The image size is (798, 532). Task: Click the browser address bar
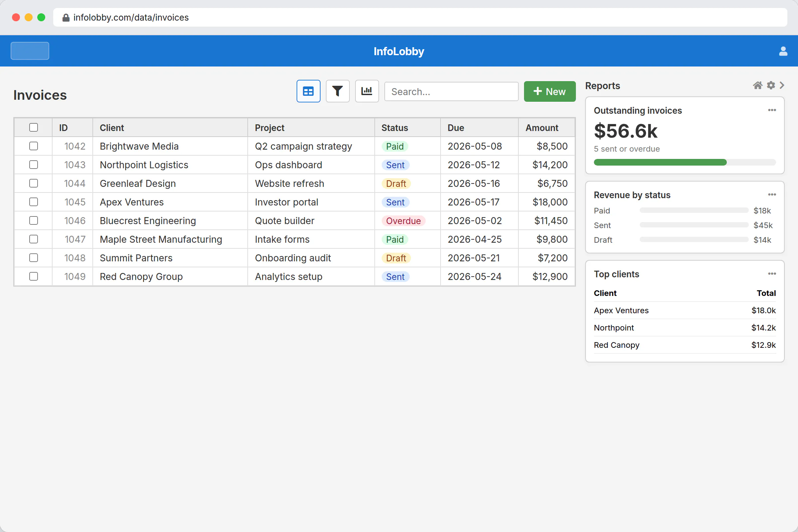[x=420, y=17]
